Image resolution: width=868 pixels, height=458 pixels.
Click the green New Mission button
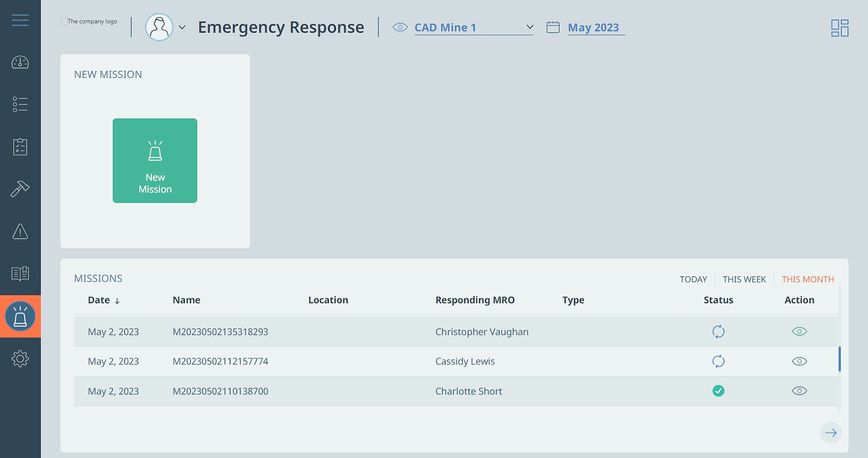(155, 160)
